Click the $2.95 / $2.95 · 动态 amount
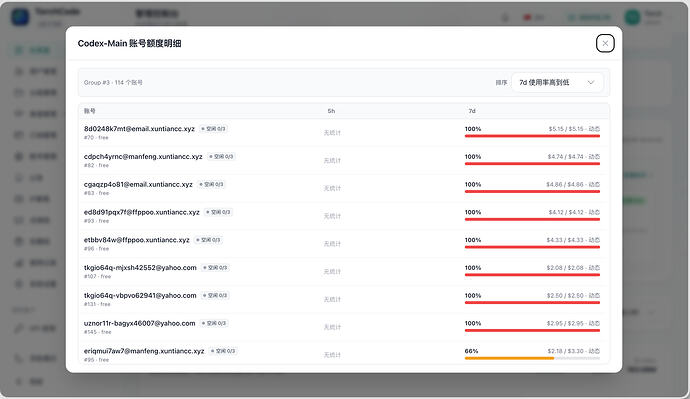Image resolution: width=690 pixels, height=399 pixels. click(573, 323)
